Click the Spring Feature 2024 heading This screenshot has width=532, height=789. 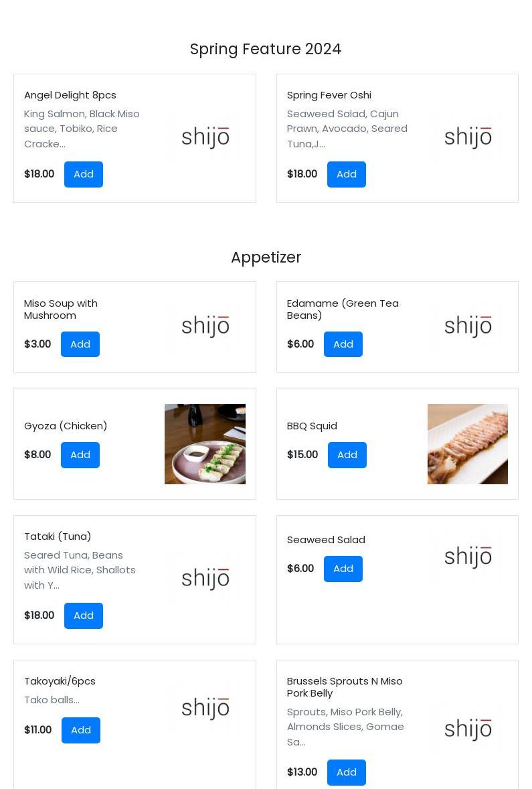tap(266, 49)
